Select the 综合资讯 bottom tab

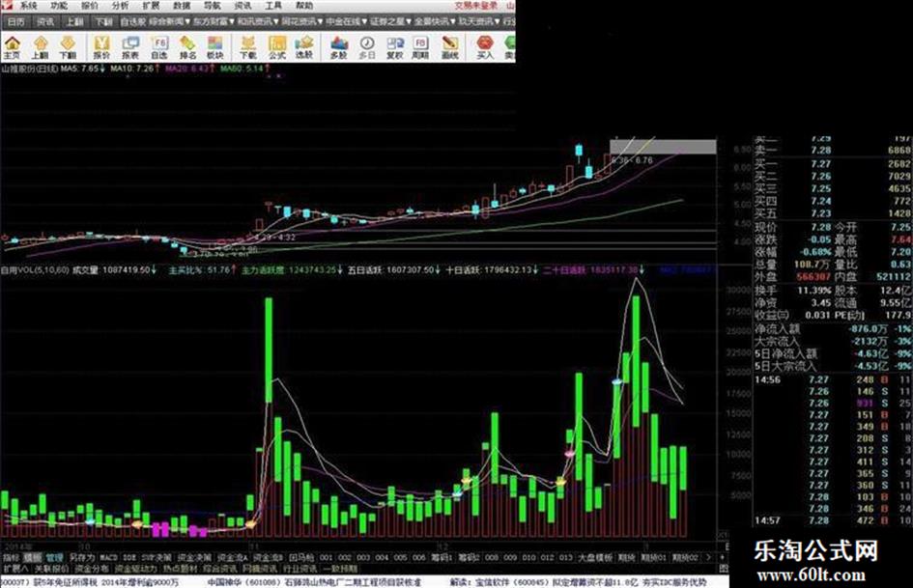tap(220, 568)
